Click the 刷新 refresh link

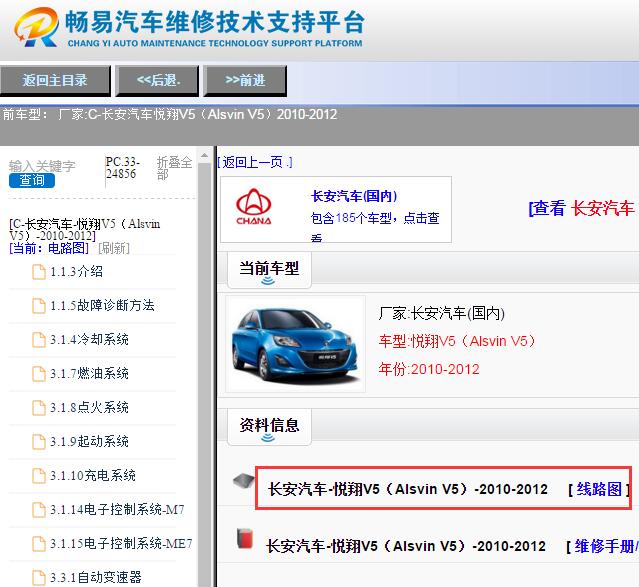[114, 248]
